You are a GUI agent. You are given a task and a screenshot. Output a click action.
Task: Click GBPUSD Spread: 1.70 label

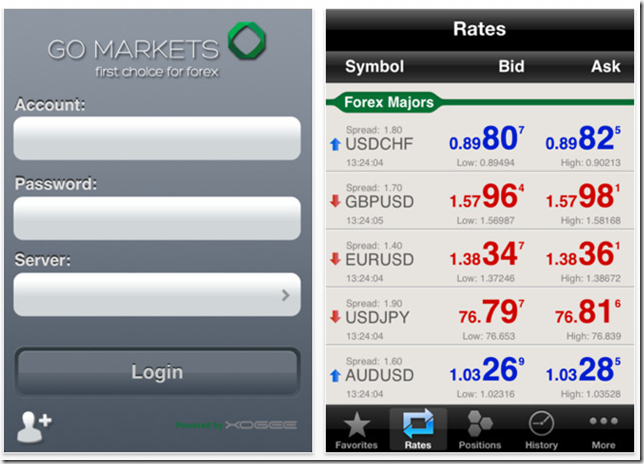tap(374, 188)
